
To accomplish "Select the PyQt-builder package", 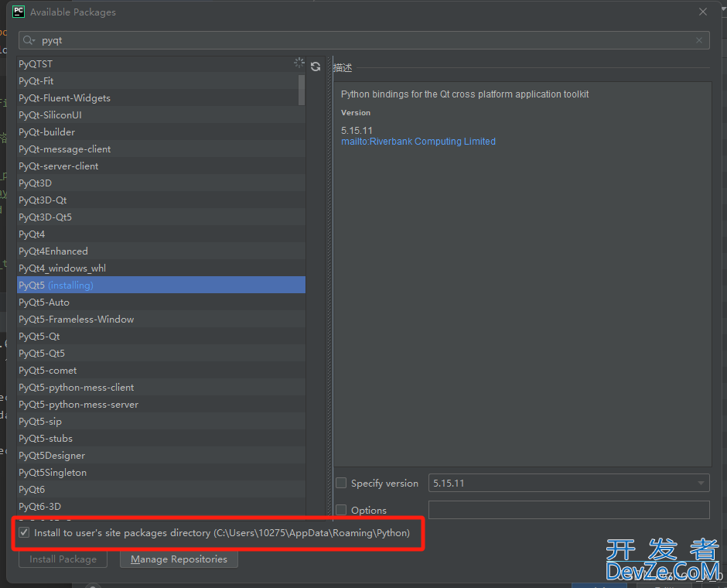I will tap(161, 132).
